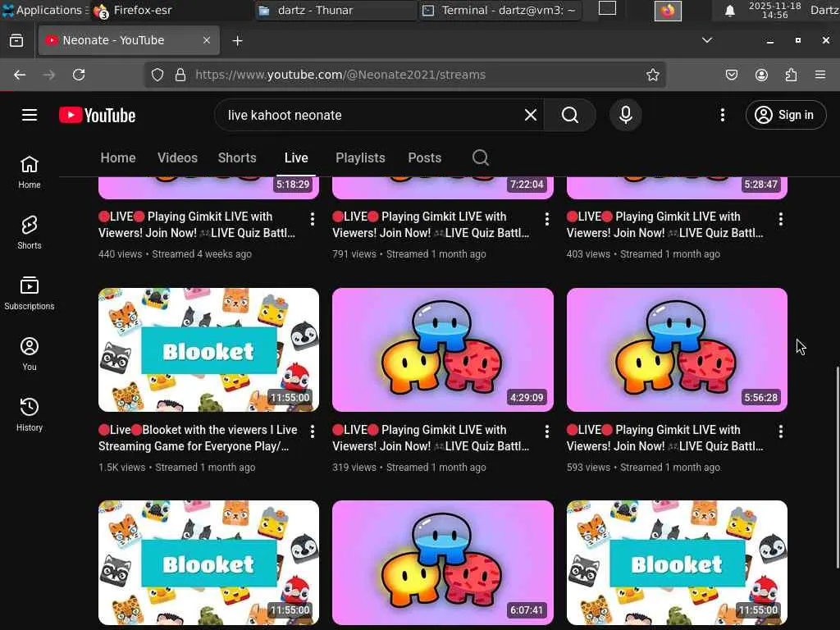Switch to Terminal dartz@vm3 window

tap(500, 10)
